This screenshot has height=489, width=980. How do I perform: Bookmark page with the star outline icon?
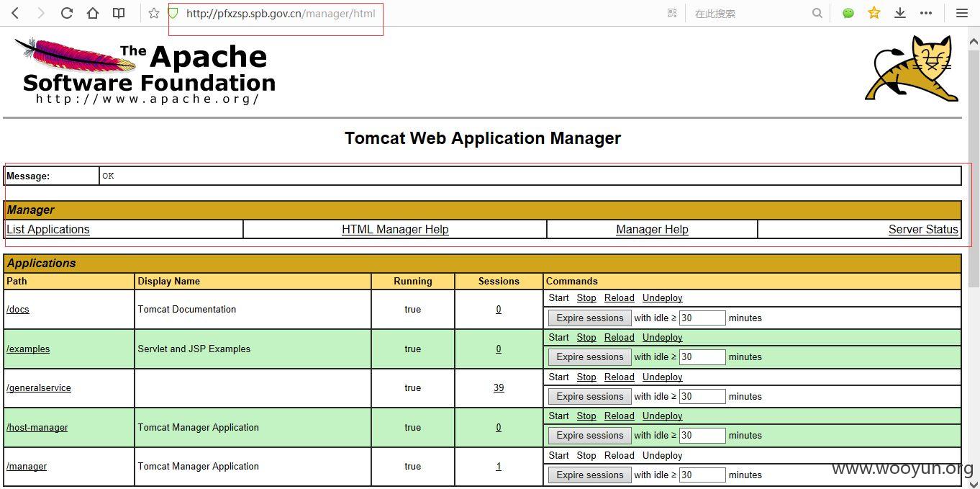153,13
